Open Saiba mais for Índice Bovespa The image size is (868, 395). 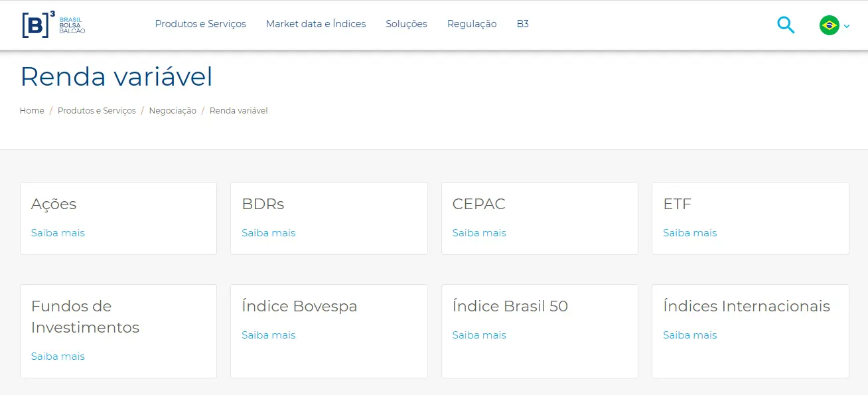point(269,335)
